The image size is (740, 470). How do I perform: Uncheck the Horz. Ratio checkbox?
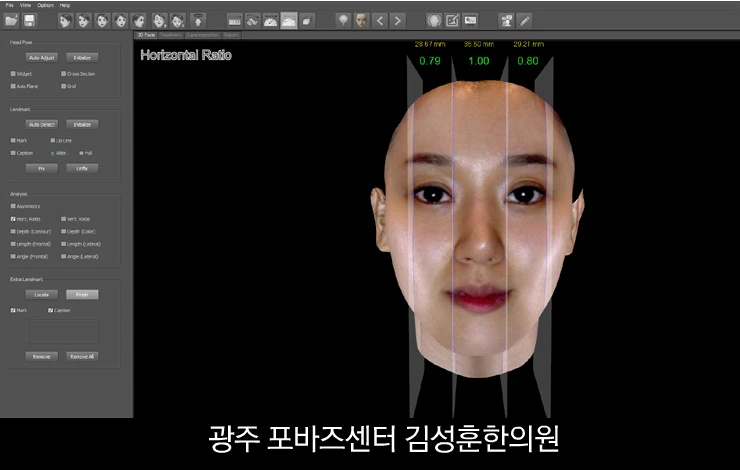tap(13, 219)
